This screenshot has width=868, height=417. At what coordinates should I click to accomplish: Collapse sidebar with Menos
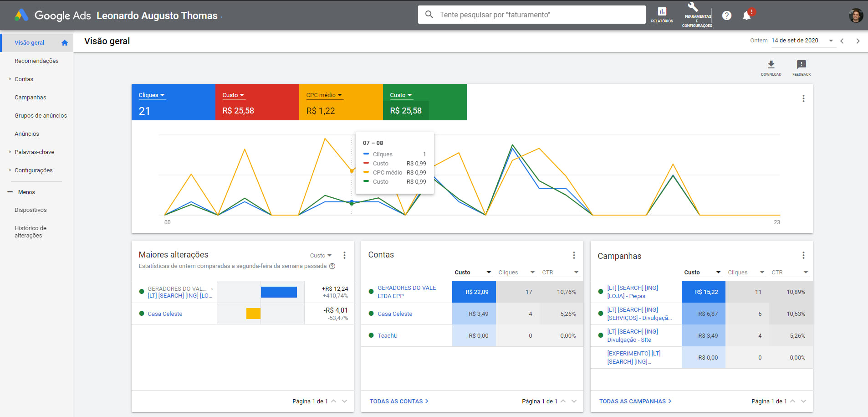tap(26, 192)
